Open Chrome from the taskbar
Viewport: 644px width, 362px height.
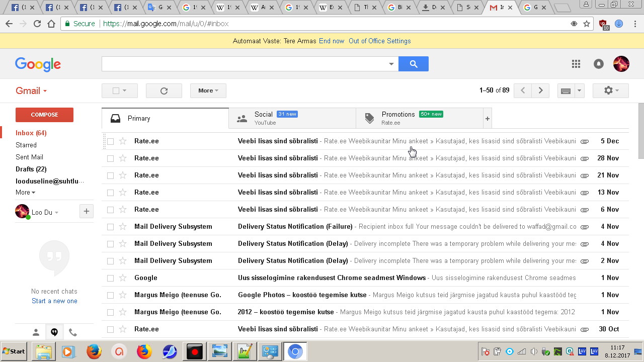[x=295, y=351]
